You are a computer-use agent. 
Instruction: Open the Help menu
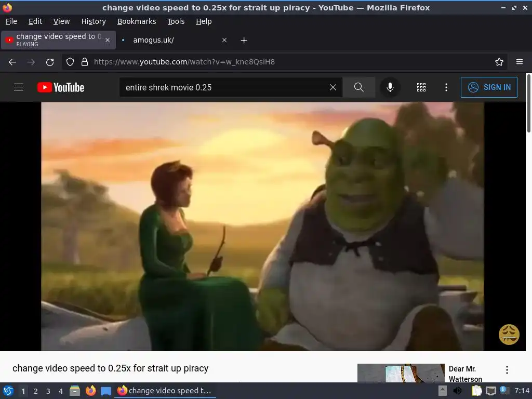[x=204, y=21]
